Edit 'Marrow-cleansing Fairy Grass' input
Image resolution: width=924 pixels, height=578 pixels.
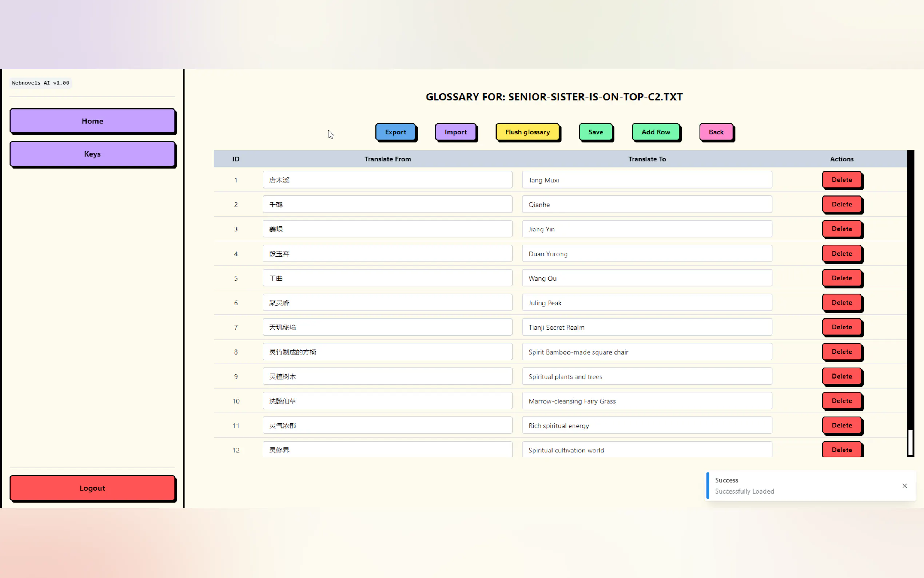pos(646,401)
